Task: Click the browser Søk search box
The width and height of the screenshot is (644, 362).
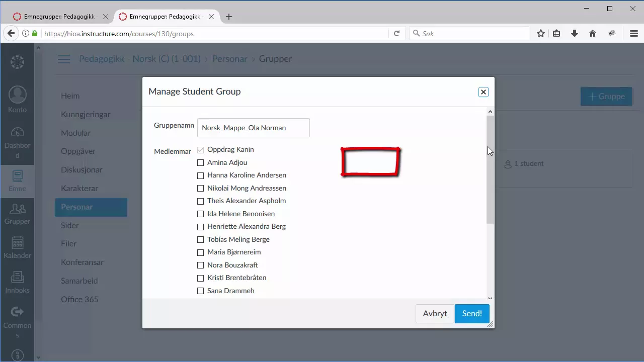Action: point(469,34)
